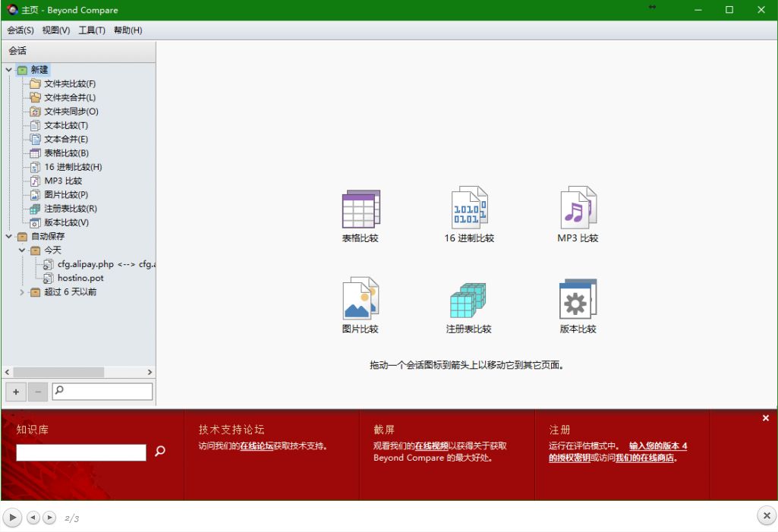Open the 视图(V) menu
The image size is (778, 532).
coord(56,30)
